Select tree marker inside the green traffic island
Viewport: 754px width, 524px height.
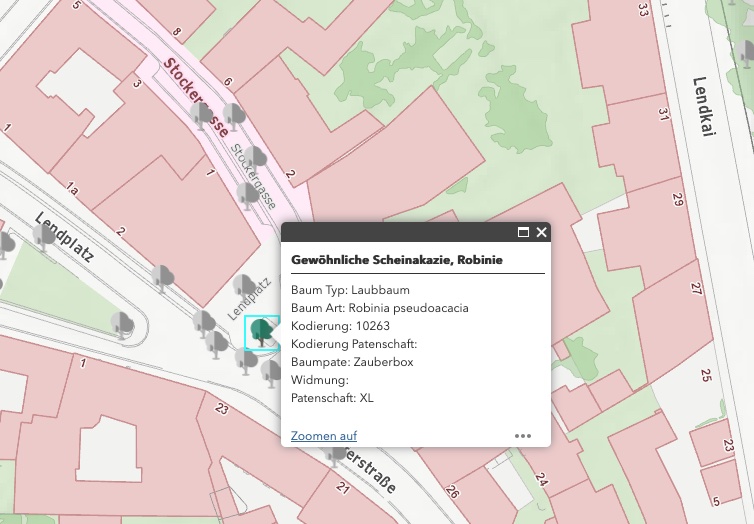[122, 324]
